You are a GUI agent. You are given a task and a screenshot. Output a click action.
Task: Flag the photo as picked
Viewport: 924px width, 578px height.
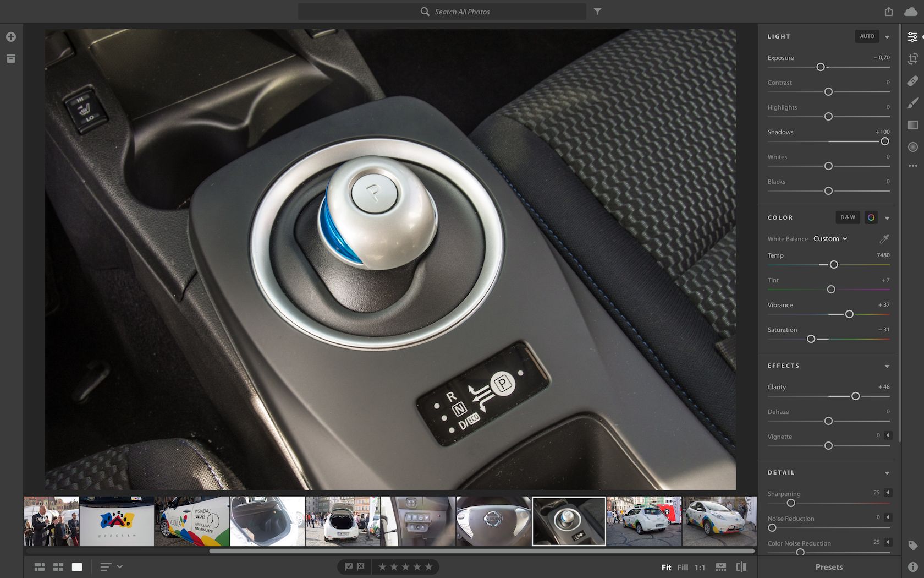pos(349,567)
